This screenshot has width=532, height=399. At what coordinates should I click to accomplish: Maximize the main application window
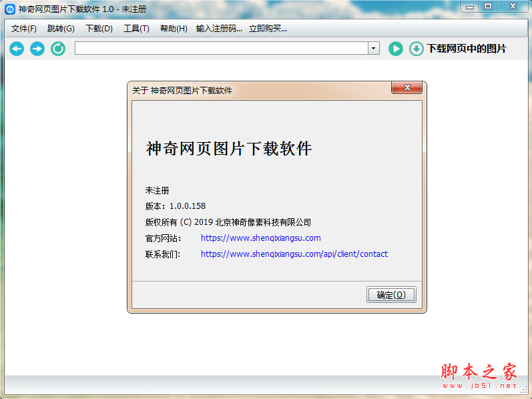pyautogui.click(x=488, y=7)
